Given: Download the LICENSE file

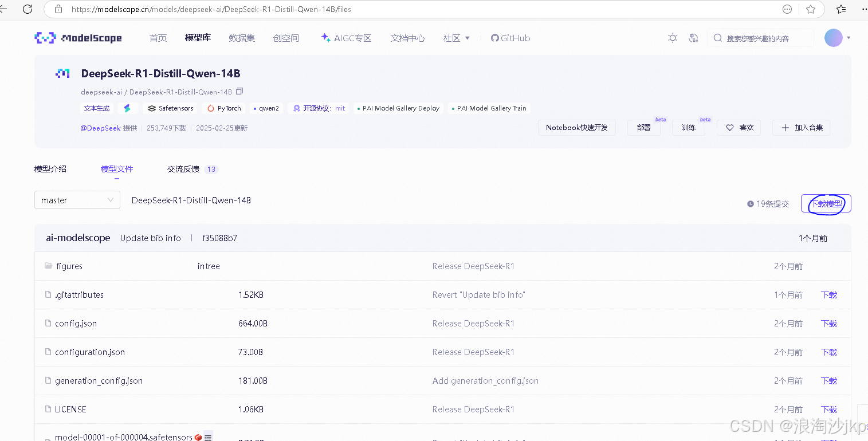Looking at the screenshot, I should point(829,409).
